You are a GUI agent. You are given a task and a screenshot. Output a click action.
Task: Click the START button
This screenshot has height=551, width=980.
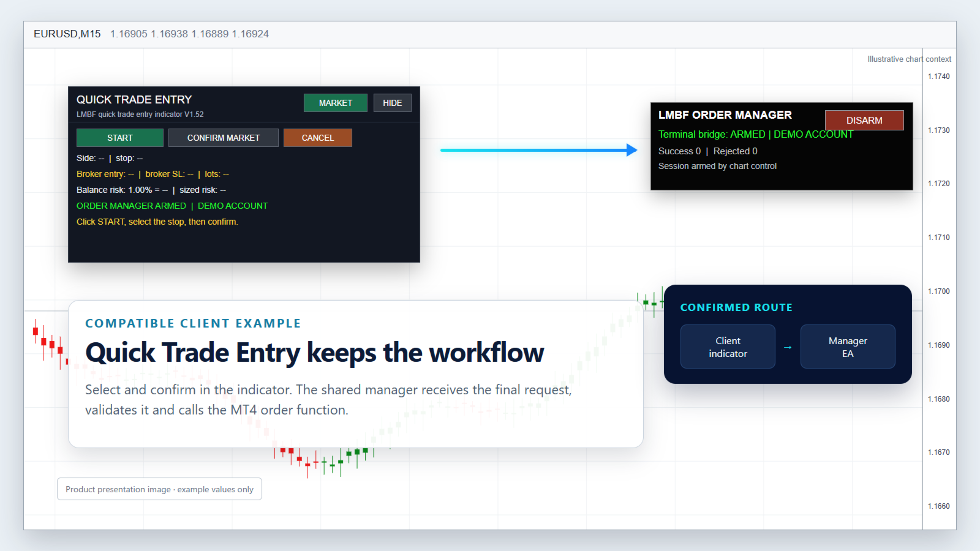(x=120, y=138)
